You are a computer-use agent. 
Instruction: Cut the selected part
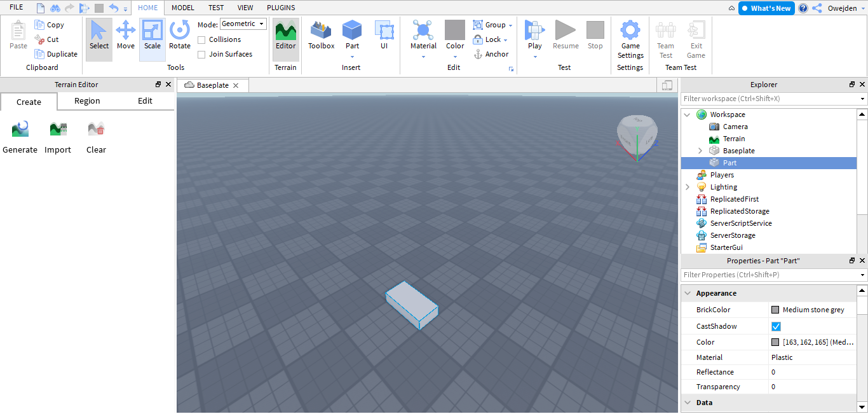pyautogui.click(x=47, y=39)
